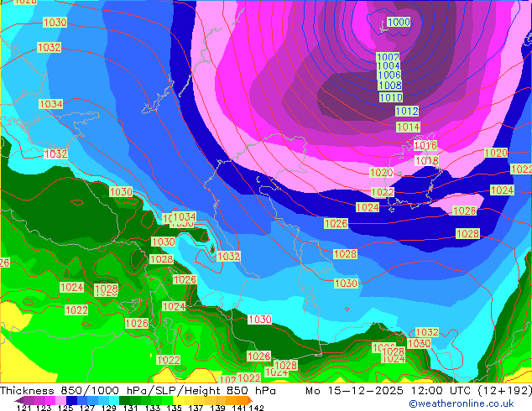Screen dimensions: 532x411
Task: Click the legend value 133
Action: pyautogui.click(x=153, y=408)
